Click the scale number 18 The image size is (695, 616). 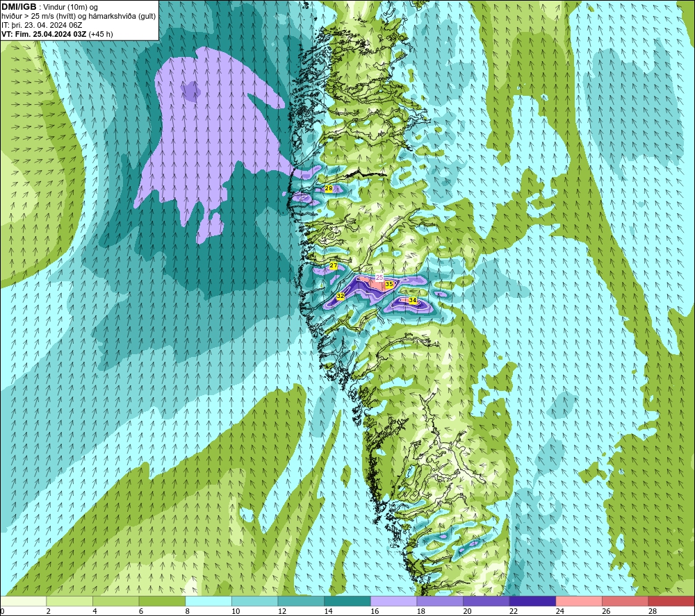tap(421, 611)
